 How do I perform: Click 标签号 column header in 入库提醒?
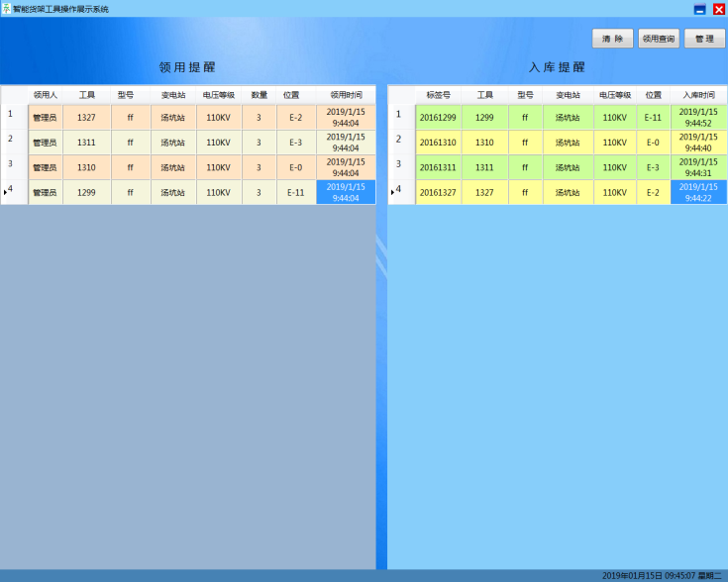pos(438,95)
